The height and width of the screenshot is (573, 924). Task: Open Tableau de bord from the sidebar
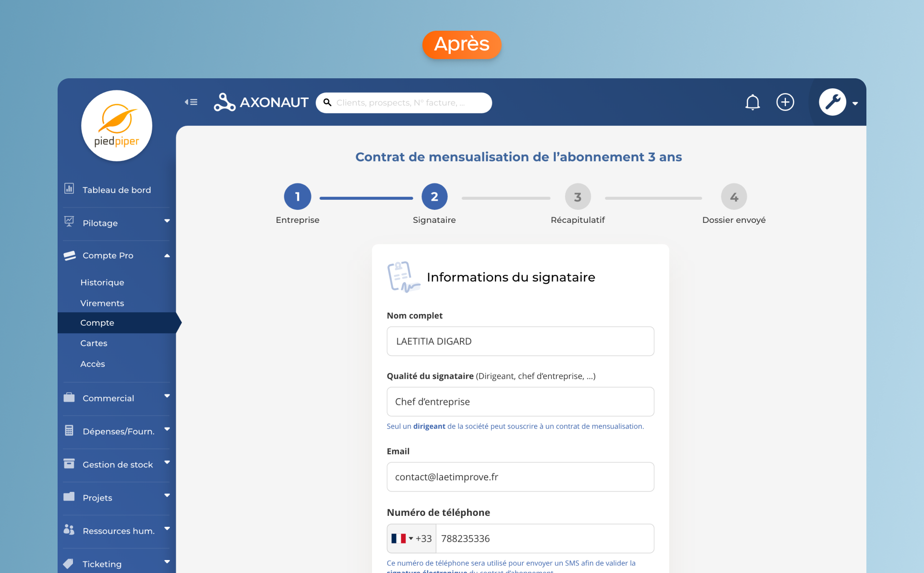click(x=116, y=190)
